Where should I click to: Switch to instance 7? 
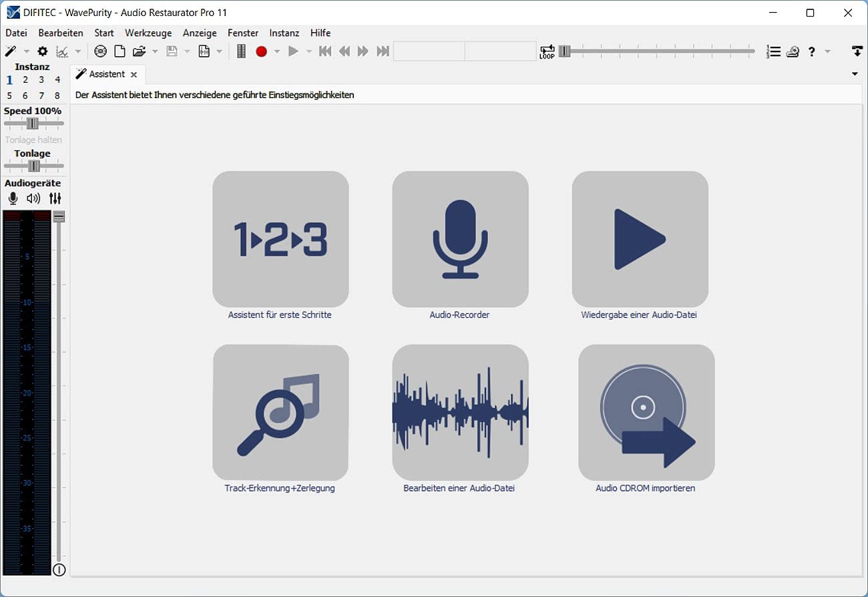point(41,96)
